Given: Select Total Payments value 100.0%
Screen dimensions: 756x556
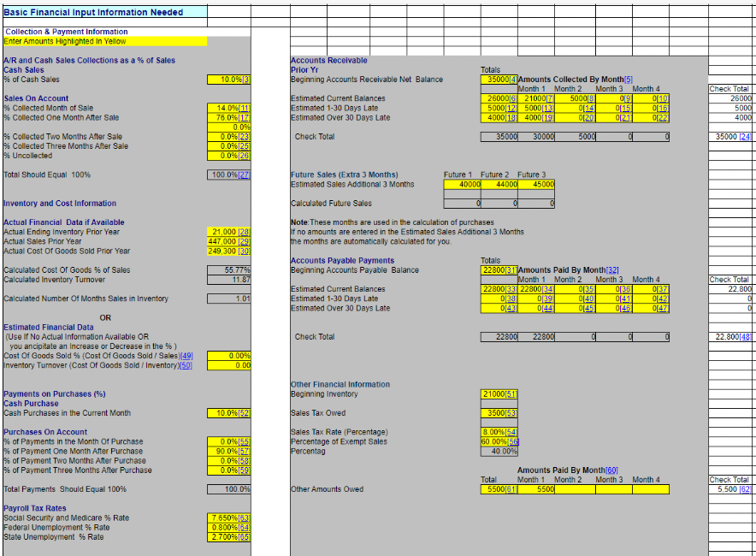Looking at the screenshot, I should [x=229, y=489].
